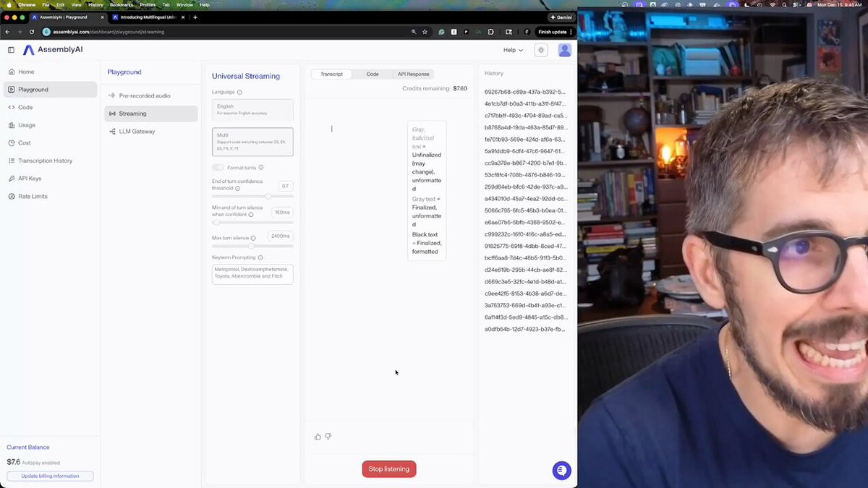
Task: Show info for the Language label
Action: coord(239,92)
